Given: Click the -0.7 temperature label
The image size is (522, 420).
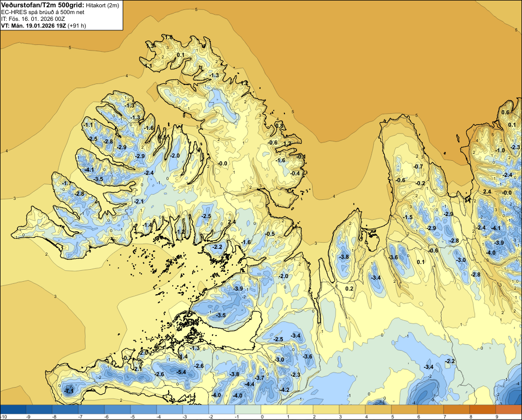Looking at the screenshot, I should coord(418,166).
